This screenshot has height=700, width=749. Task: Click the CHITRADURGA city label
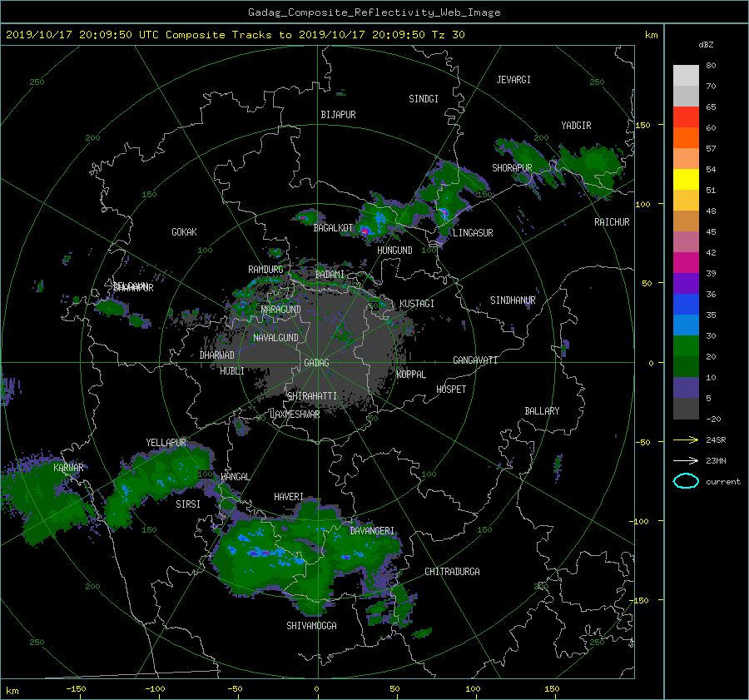coord(452,572)
